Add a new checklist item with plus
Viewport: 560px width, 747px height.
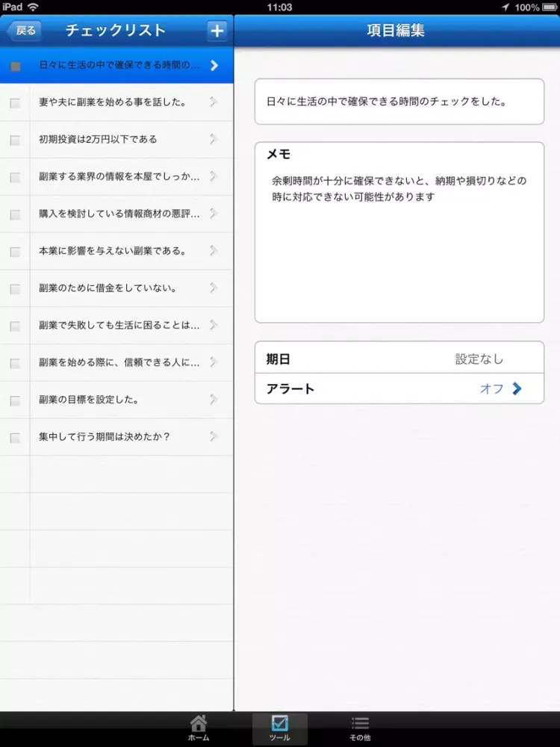click(217, 31)
